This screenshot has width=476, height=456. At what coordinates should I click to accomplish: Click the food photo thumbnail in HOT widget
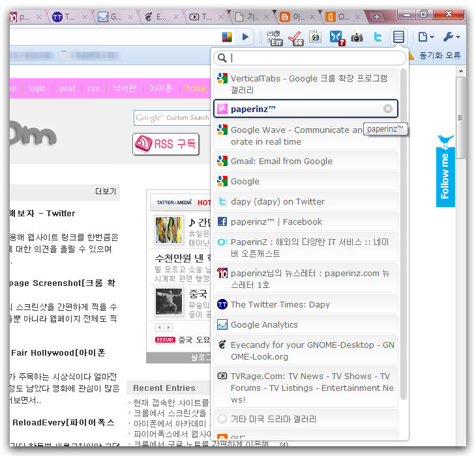pyautogui.click(x=169, y=230)
